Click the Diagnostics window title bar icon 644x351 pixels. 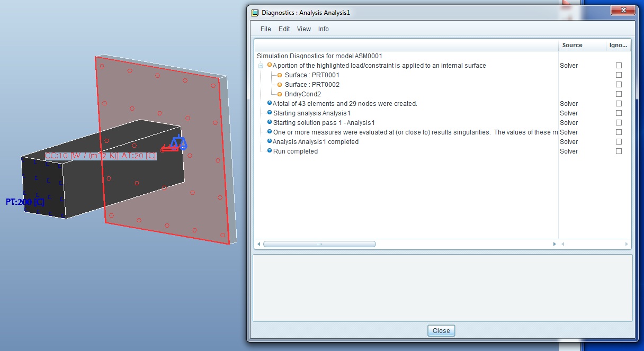tap(255, 13)
